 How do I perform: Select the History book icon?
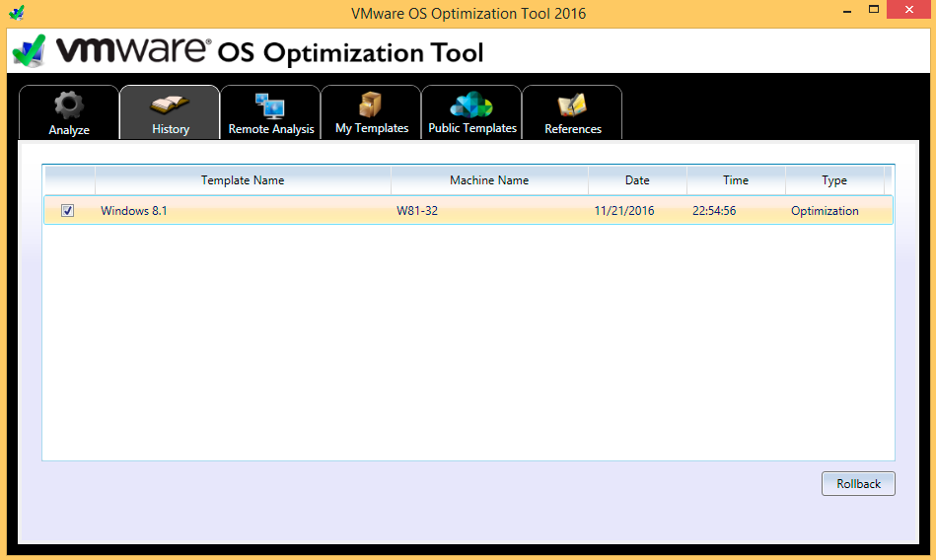[x=170, y=105]
